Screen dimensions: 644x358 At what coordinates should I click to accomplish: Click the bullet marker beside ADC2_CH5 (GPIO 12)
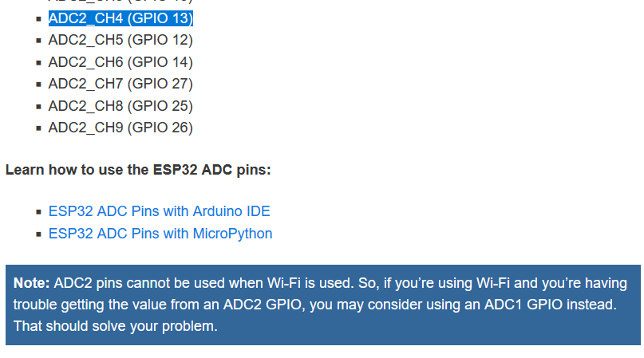(x=38, y=41)
